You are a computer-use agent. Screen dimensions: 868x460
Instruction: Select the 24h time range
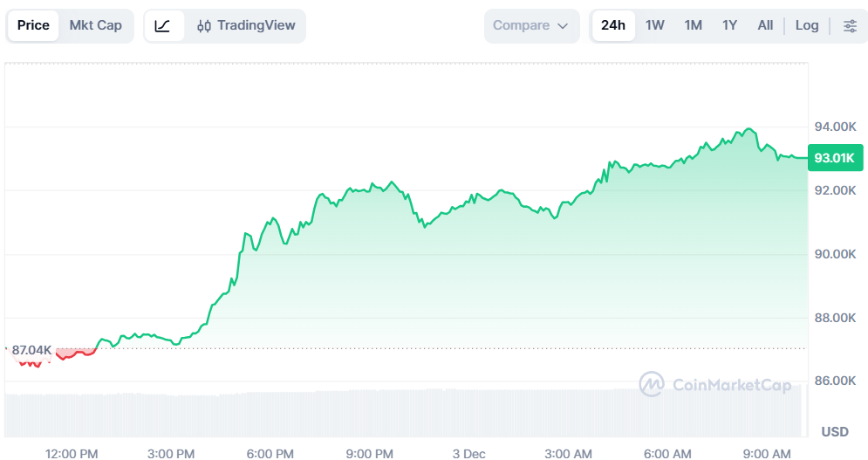[613, 26]
